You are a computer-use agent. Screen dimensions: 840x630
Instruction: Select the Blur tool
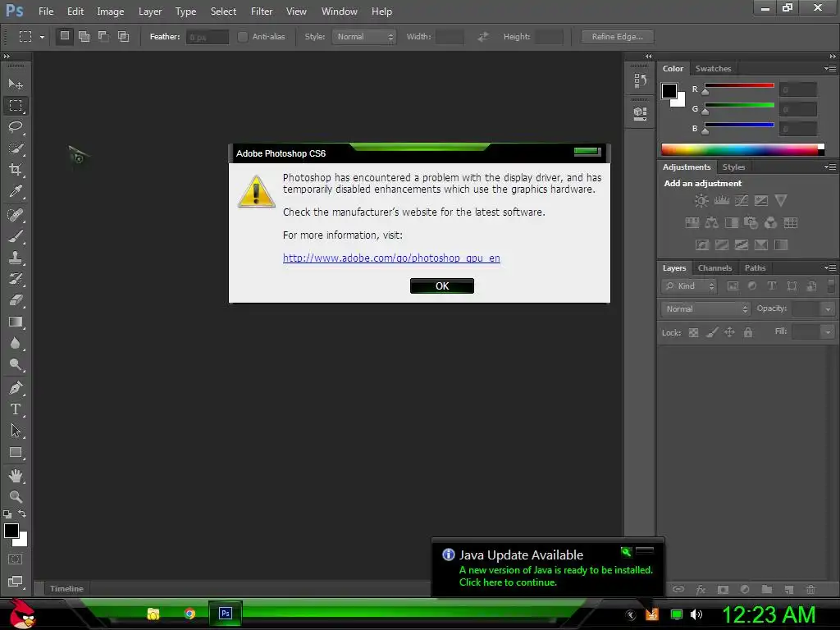point(16,344)
